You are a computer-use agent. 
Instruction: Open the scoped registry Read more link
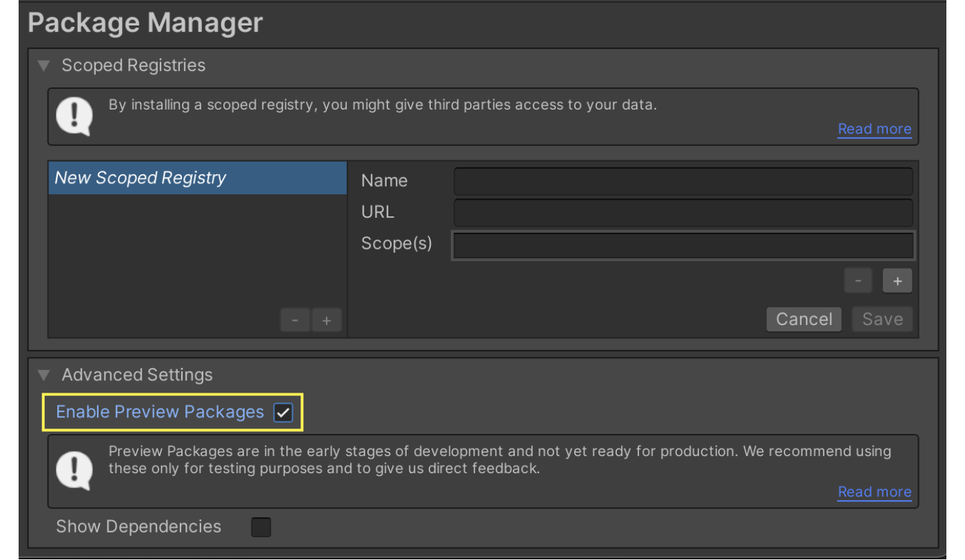pos(874,129)
